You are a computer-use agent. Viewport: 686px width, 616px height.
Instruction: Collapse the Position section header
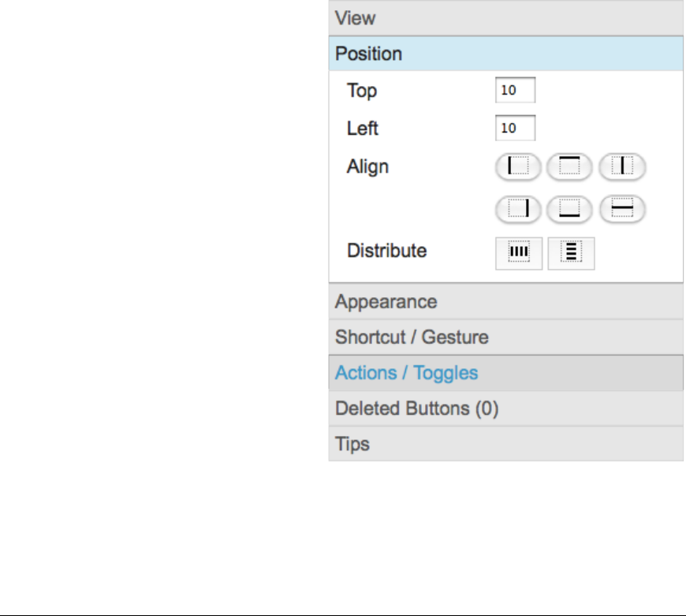505,54
